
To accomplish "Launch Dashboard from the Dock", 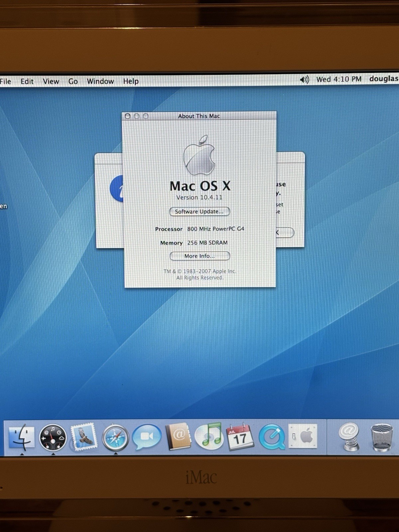I will coord(53,438).
